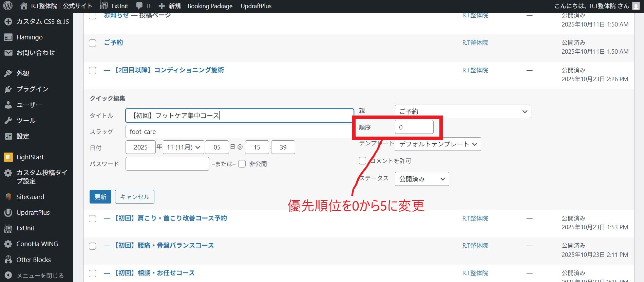This screenshot has width=644, height=282.
Task: Click the Flamingo sidebar icon
Action: pos(8,37)
